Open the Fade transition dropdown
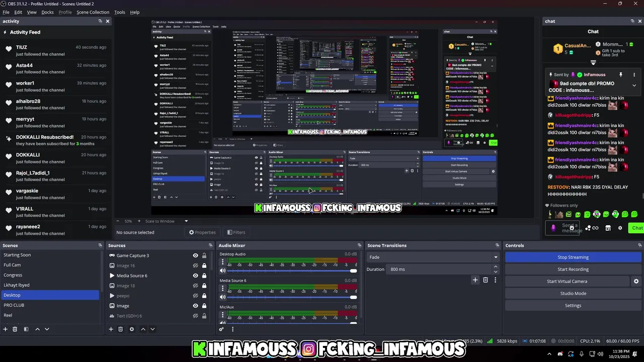Viewport: 644px width, 362px height. coord(433,257)
